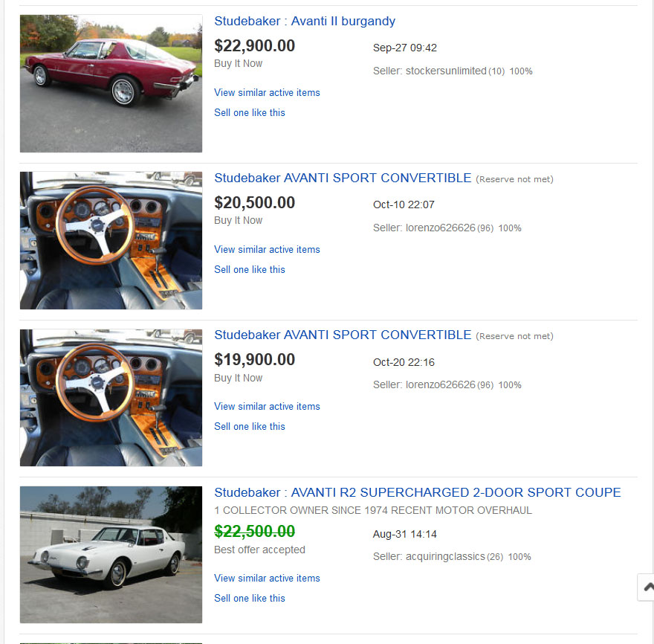The width and height of the screenshot is (654, 644).
Task: Open the Avanti R2 Supercharged Sport Coupe title
Action: pyautogui.click(x=417, y=493)
